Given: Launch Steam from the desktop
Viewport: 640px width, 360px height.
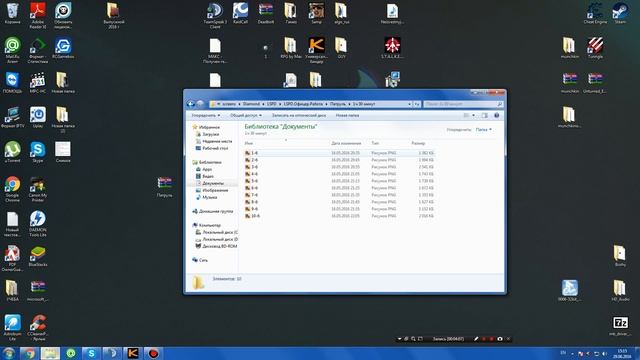Looking at the screenshot, I should (x=620, y=13).
